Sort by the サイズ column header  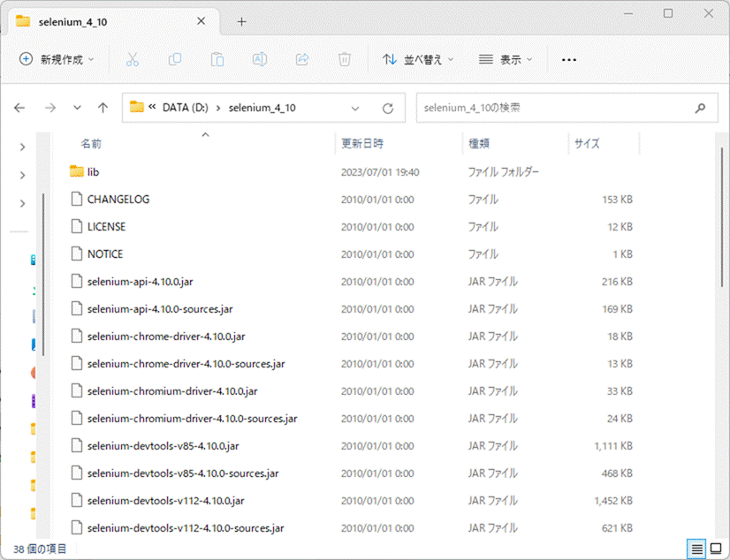(587, 143)
